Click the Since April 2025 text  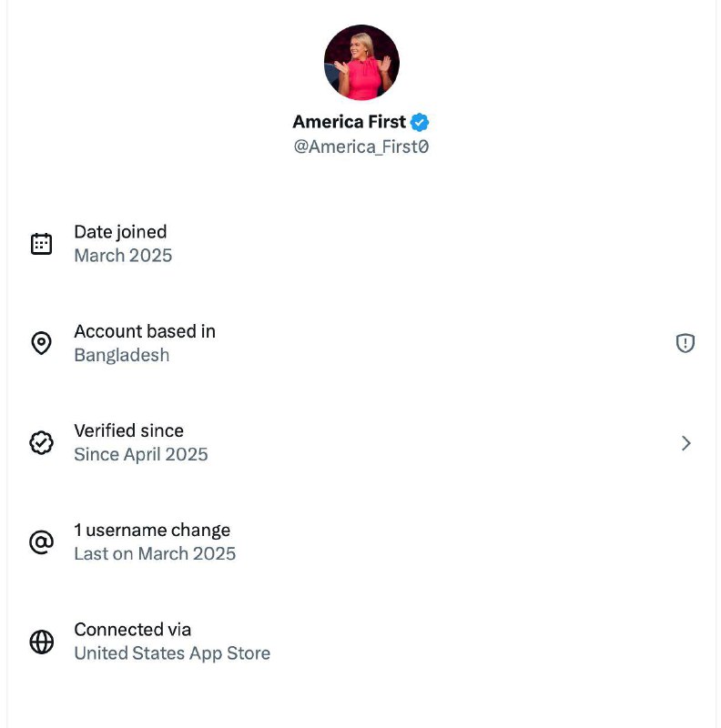click(x=141, y=454)
